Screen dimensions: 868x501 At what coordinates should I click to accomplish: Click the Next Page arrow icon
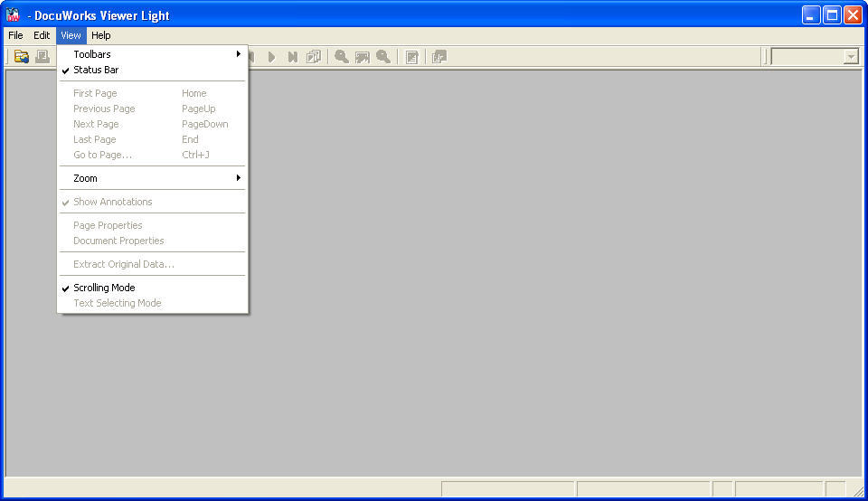271,56
